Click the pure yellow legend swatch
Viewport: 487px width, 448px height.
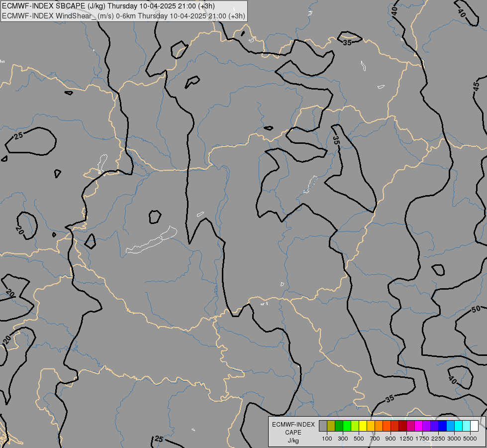point(363,426)
